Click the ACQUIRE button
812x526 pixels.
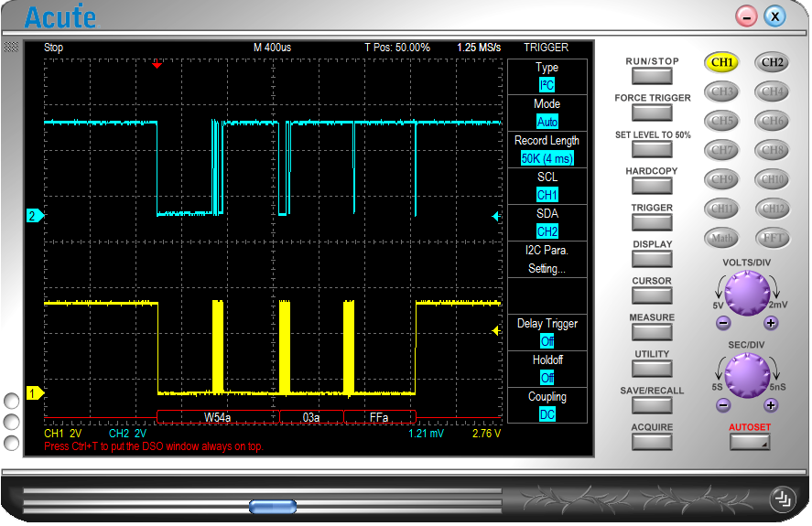coord(652,442)
